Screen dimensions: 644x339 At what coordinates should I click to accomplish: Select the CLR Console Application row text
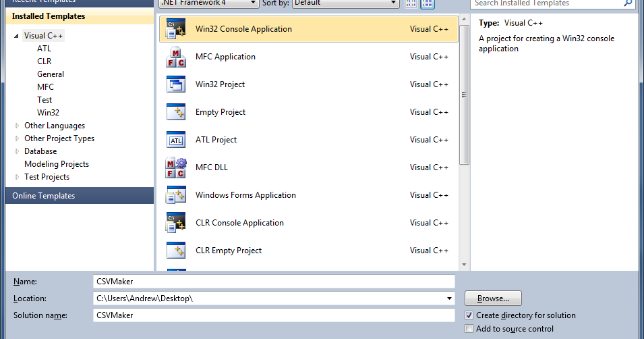tap(239, 223)
